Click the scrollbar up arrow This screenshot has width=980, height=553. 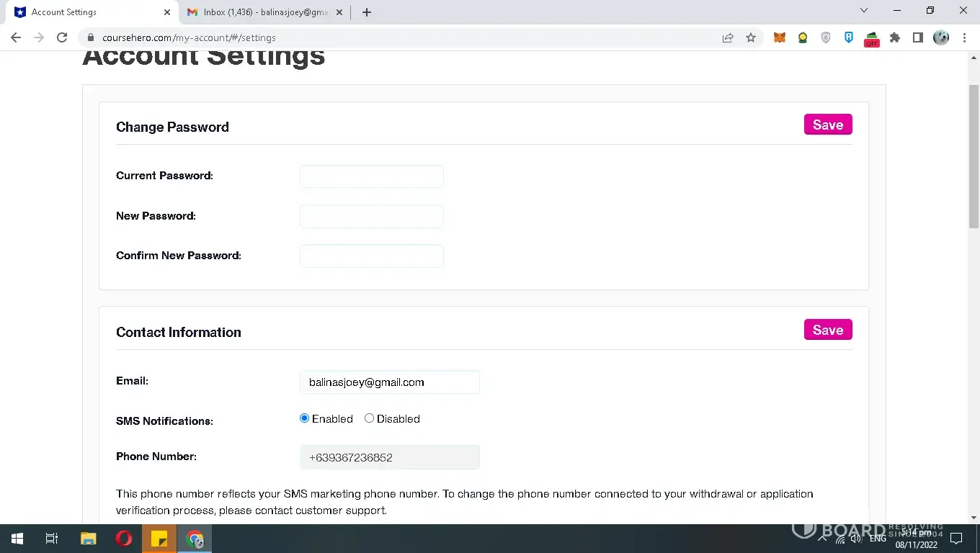tap(974, 58)
